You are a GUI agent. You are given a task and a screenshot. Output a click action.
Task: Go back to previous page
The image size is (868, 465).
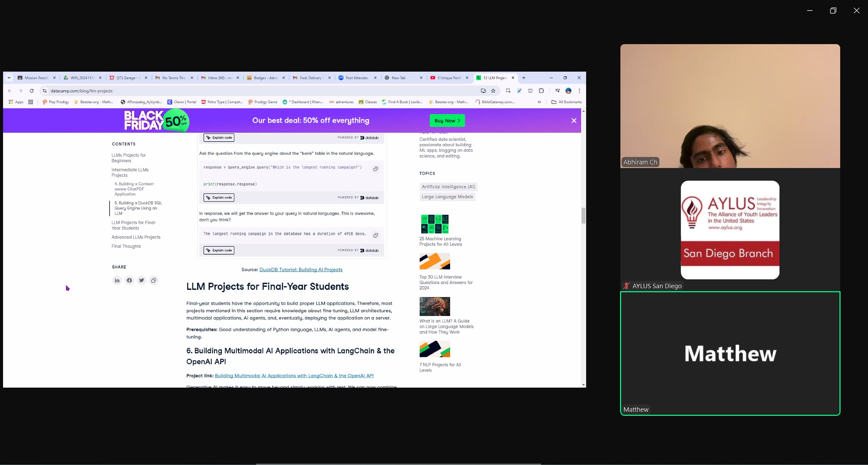(10, 91)
